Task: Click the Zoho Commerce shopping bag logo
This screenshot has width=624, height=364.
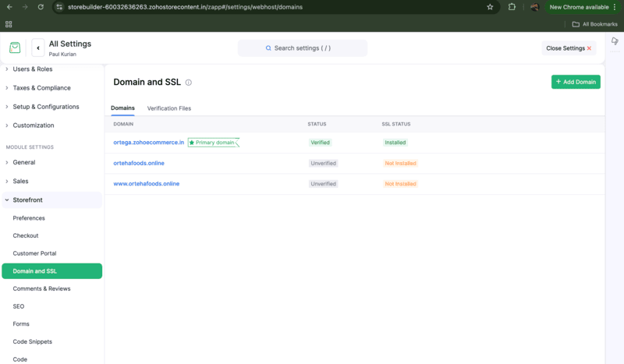Action: (x=15, y=48)
